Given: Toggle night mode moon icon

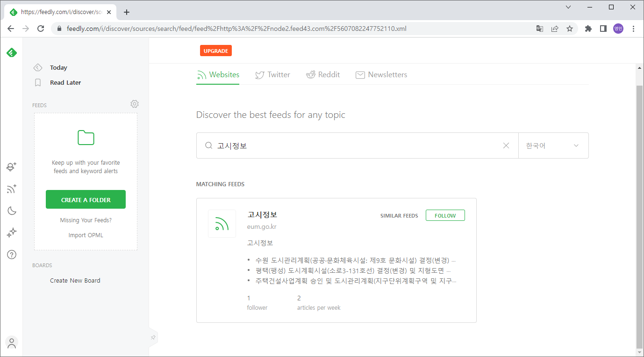Looking at the screenshot, I should click(x=12, y=211).
